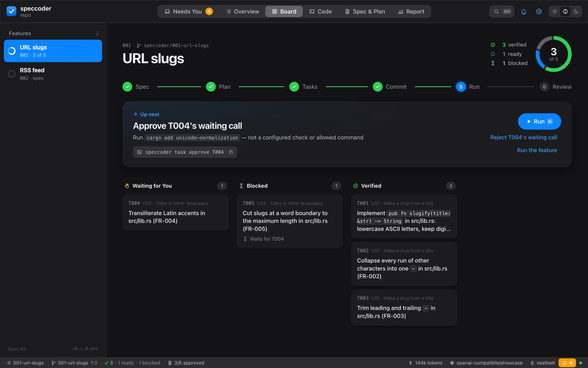This screenshot has height=368, width=588.
Task: Go to Spec & Plan tab
Action: [x=365, y=12]
